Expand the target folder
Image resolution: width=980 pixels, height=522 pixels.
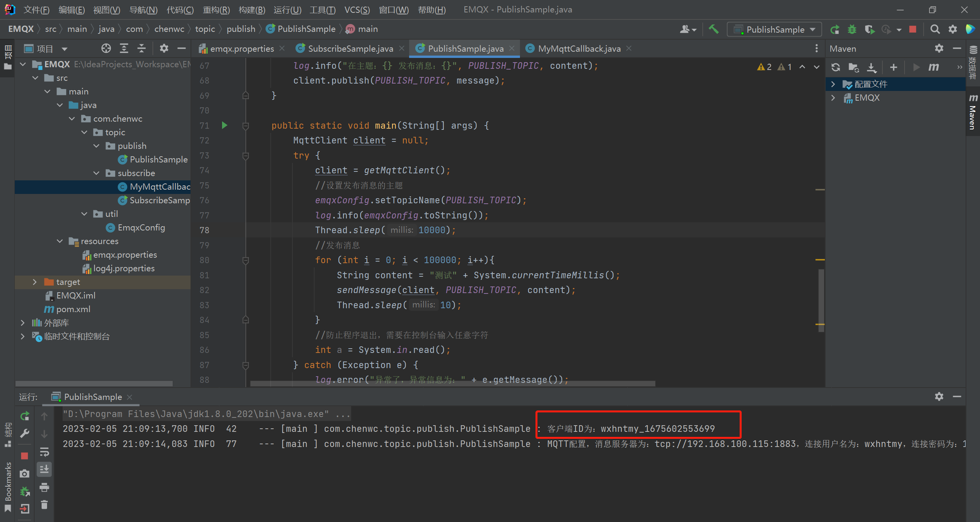34,282
